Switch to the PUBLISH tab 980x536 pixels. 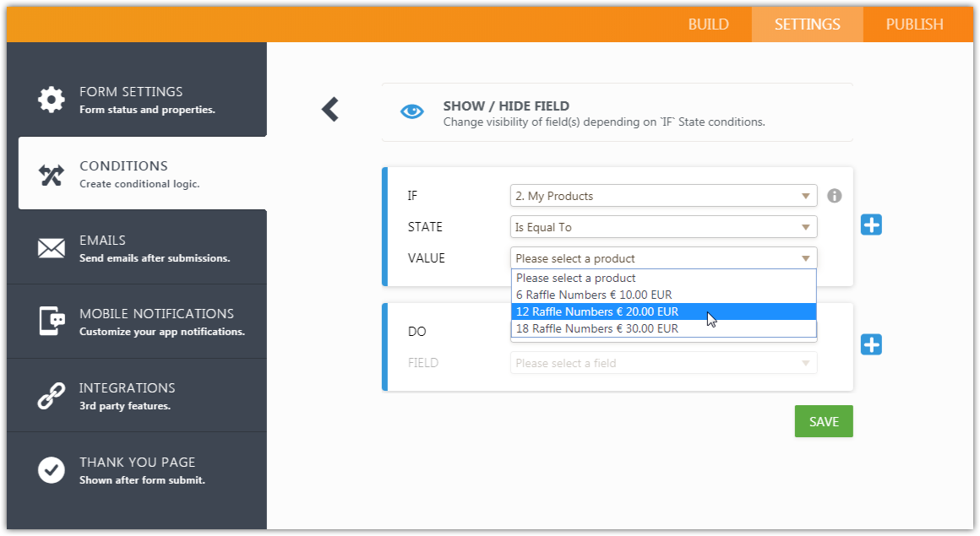914,24
